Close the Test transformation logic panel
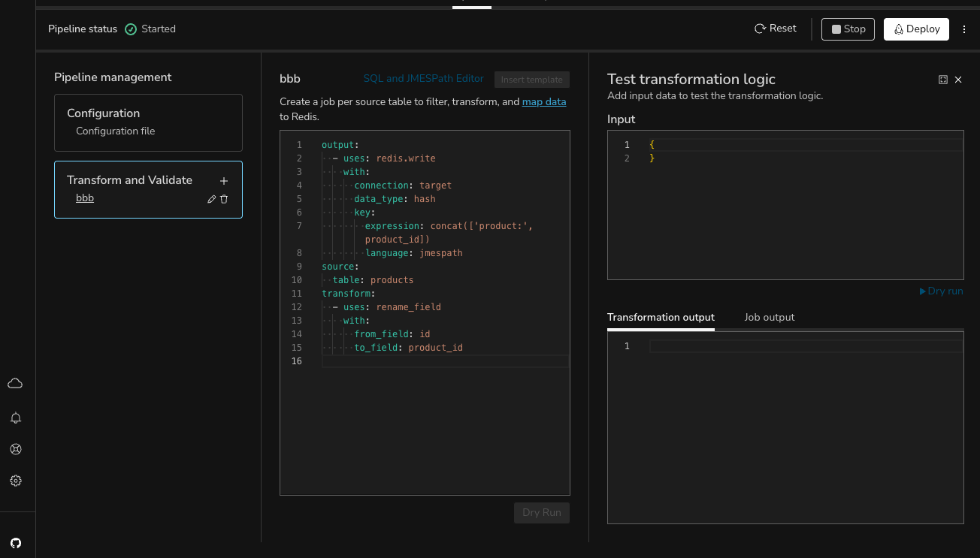This screenshot has height=558, width=980. [958, 80]
